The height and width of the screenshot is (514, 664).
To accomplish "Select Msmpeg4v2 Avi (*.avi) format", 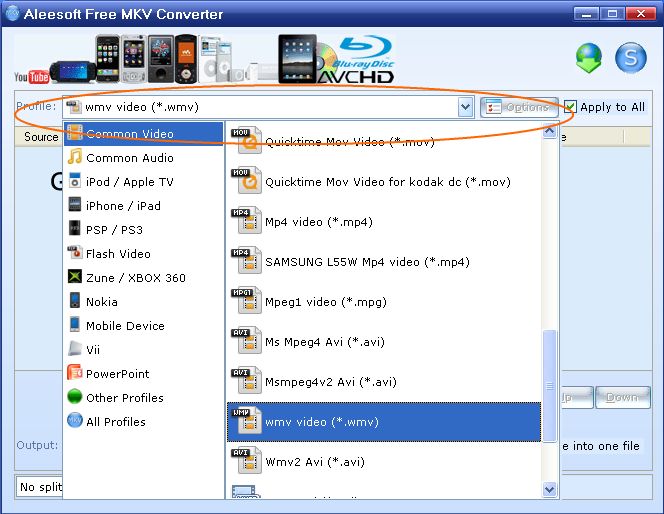I will pos(384,382).
